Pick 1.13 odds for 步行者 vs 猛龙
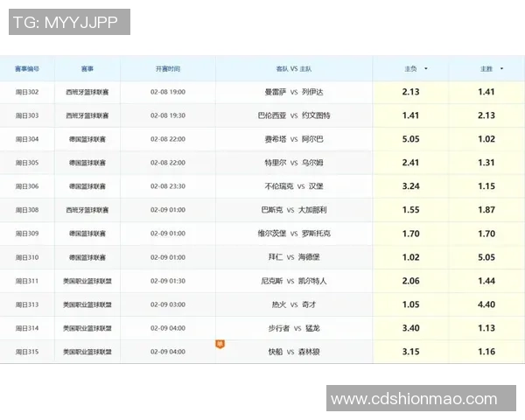 point(486,328)
